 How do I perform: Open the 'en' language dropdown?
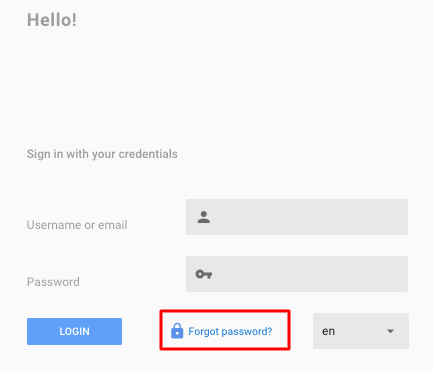coord(361,331)
